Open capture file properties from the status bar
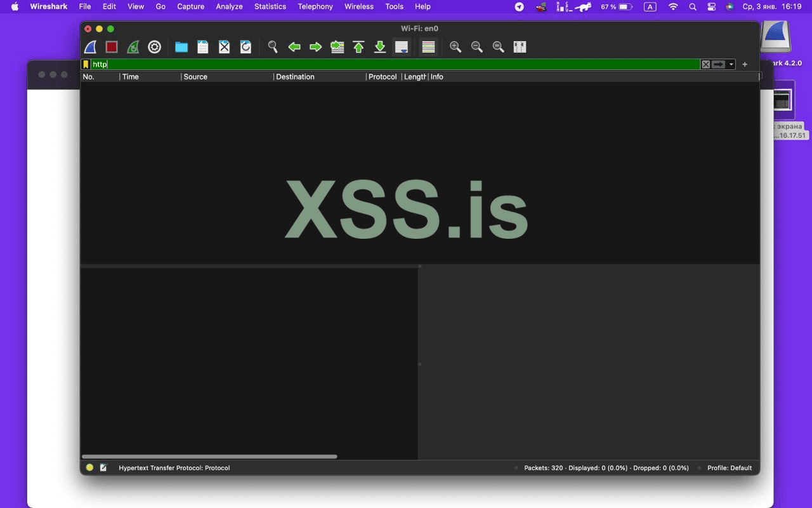The image size is (812, 508). point(103,468)
